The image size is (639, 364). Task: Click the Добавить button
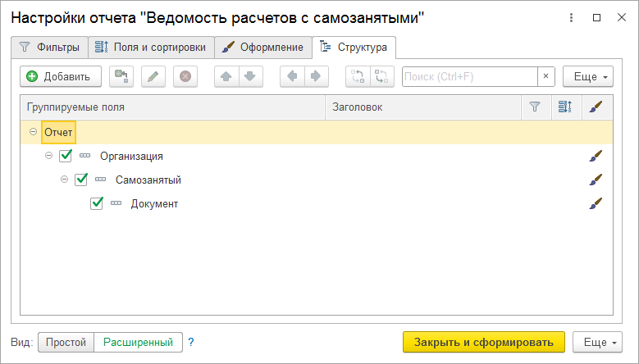pos(60,76)
